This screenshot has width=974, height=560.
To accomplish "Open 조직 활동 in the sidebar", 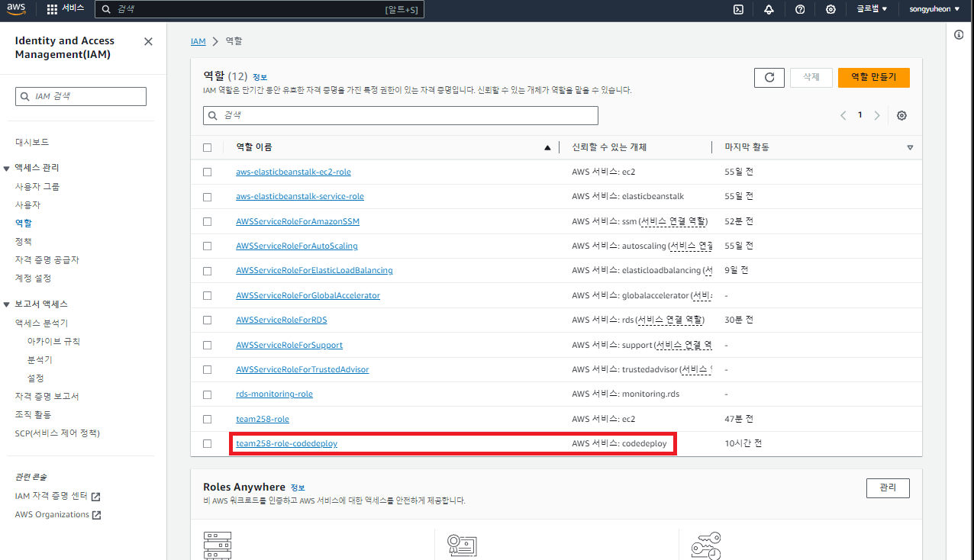I will [33, 414].
